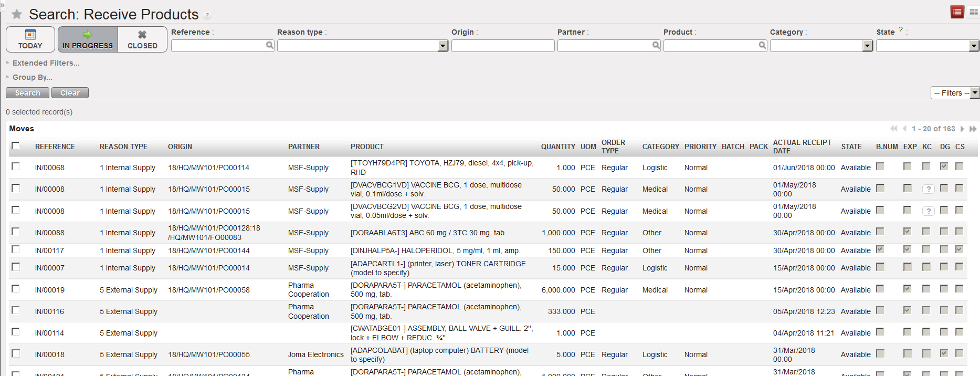Tick the checkbox for IN/00117 row
The width and height of the screenshot is (980, 376).
pos(16,249)
